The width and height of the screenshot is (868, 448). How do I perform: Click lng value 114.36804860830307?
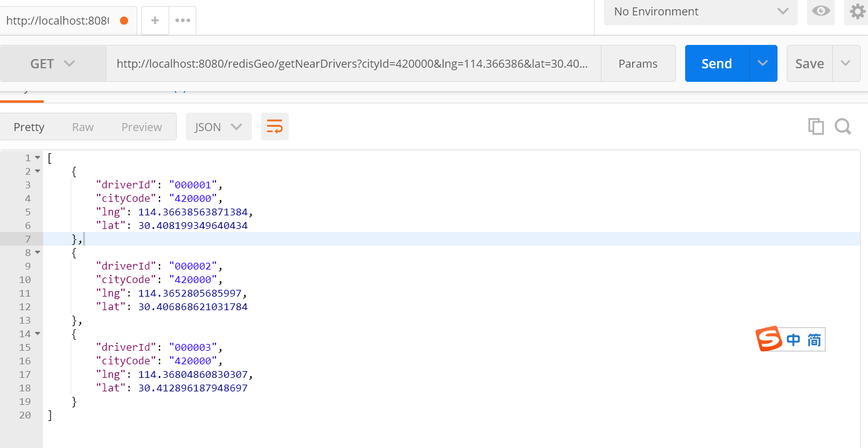(x=193, y=374)
